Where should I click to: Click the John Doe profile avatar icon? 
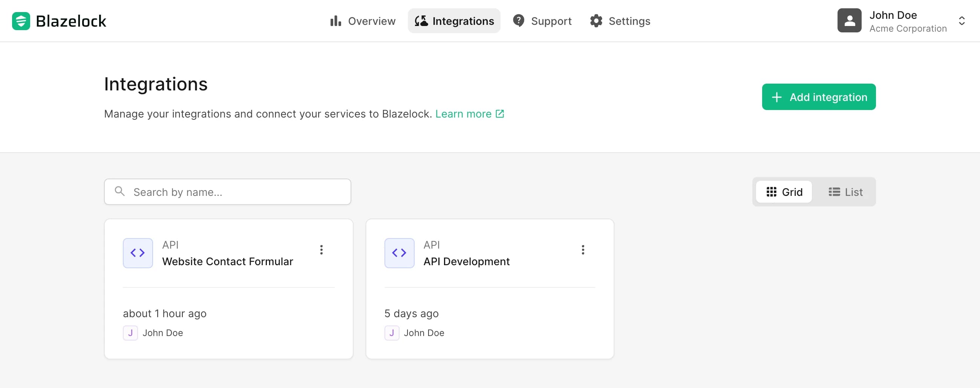pos(849,21)
